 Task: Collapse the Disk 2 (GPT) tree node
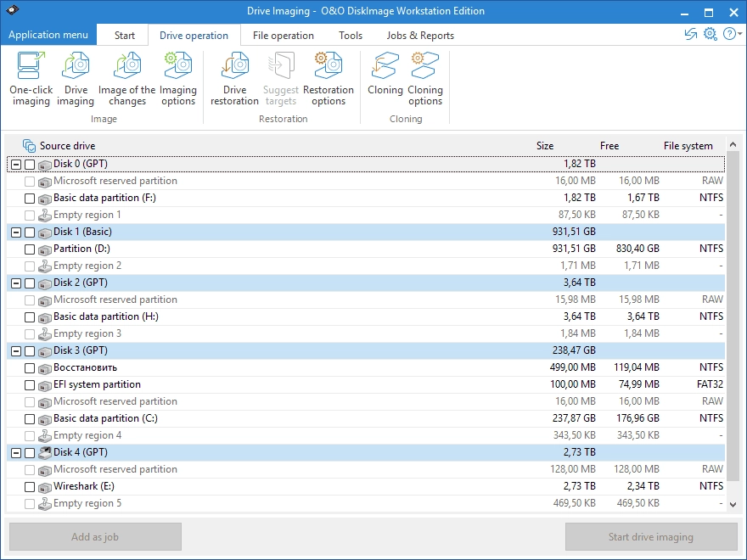click(16, 283)
